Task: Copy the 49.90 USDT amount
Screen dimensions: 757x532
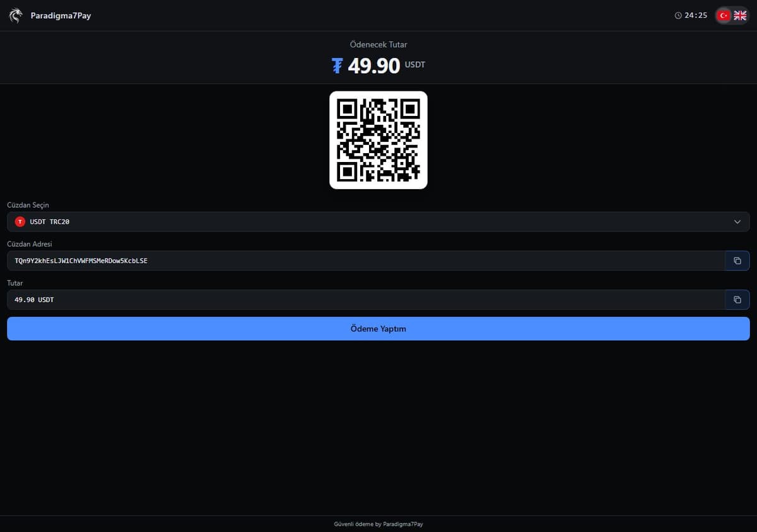Action: 737,300
